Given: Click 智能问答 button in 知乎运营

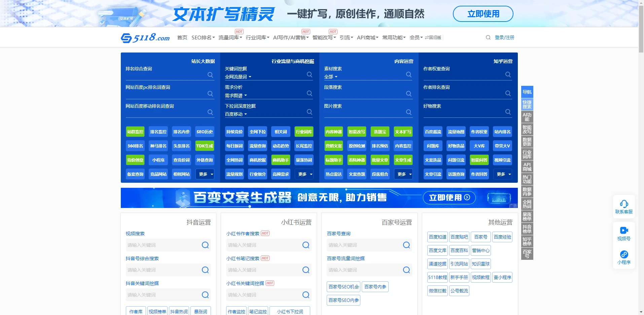Looking at the screenshot, I should tap(479, 160).
